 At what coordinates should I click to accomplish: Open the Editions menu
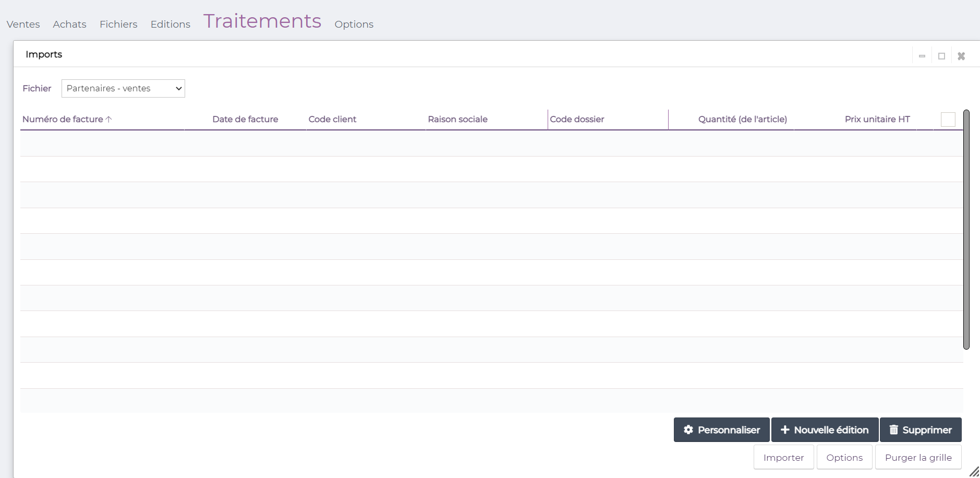point(170,24)
